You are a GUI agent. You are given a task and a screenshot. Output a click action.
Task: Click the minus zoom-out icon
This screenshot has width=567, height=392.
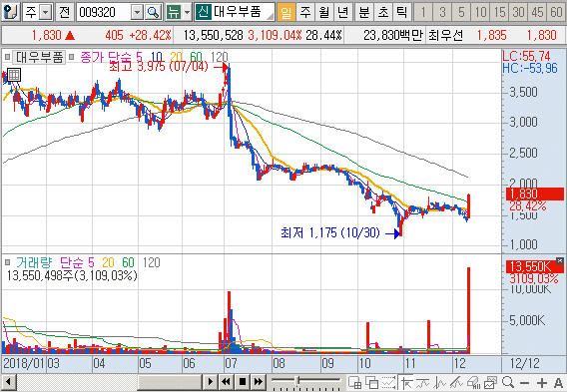tap(525, 383)
